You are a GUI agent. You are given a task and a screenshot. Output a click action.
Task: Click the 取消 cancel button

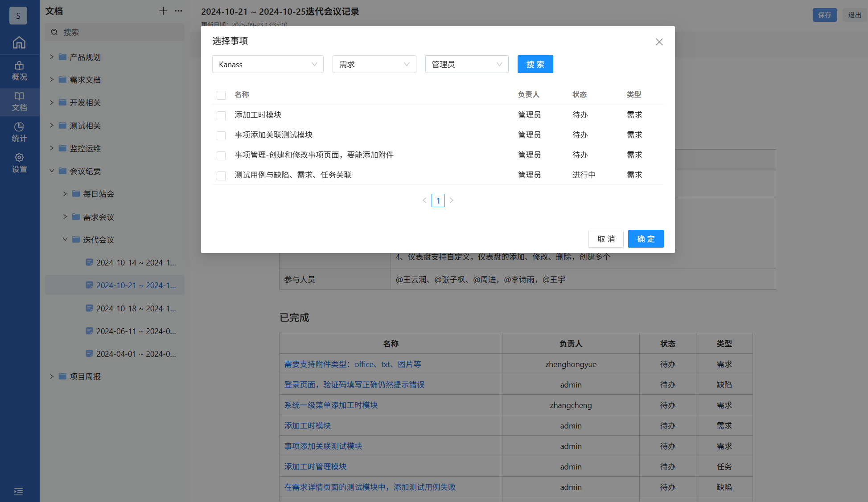click(x=605, y=239)
